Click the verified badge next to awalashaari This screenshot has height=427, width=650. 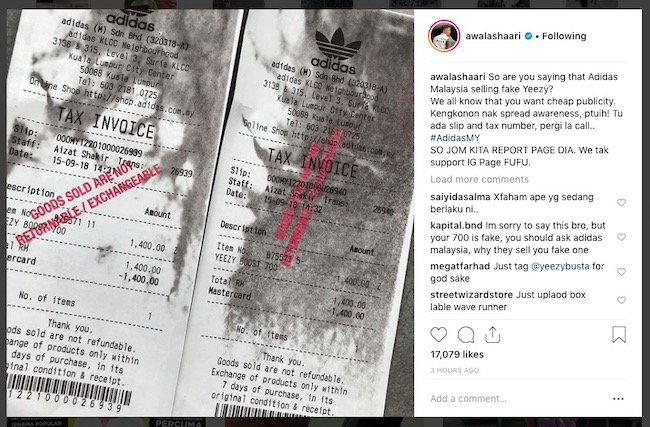tap(528, 36)
